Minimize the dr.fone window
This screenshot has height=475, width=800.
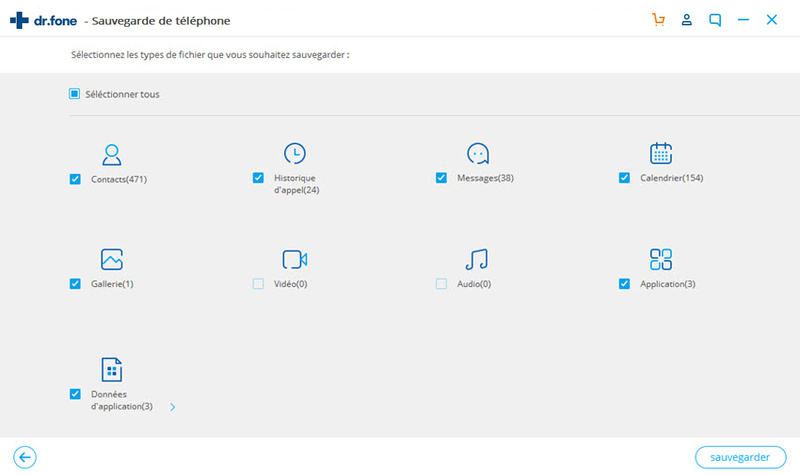tap(743, 20)
